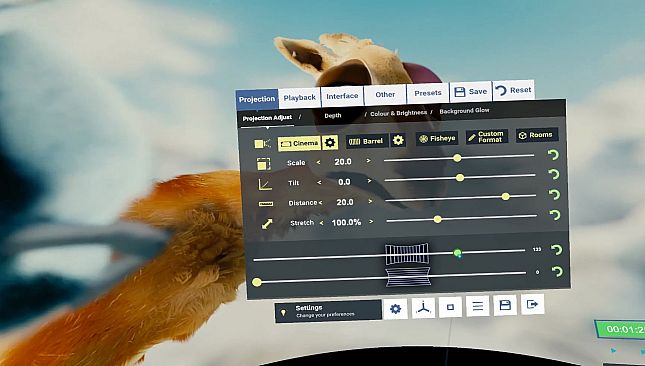Open the Rooms option
This screenshot has height=366, width=645.
(x=536, y=135)
